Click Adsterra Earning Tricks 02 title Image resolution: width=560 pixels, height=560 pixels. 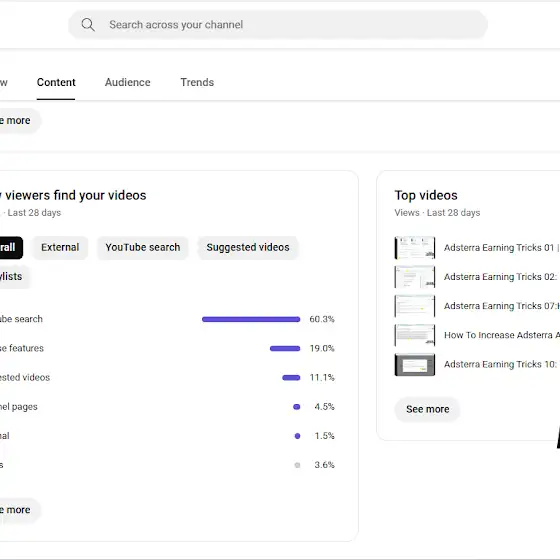coord(501,277)
